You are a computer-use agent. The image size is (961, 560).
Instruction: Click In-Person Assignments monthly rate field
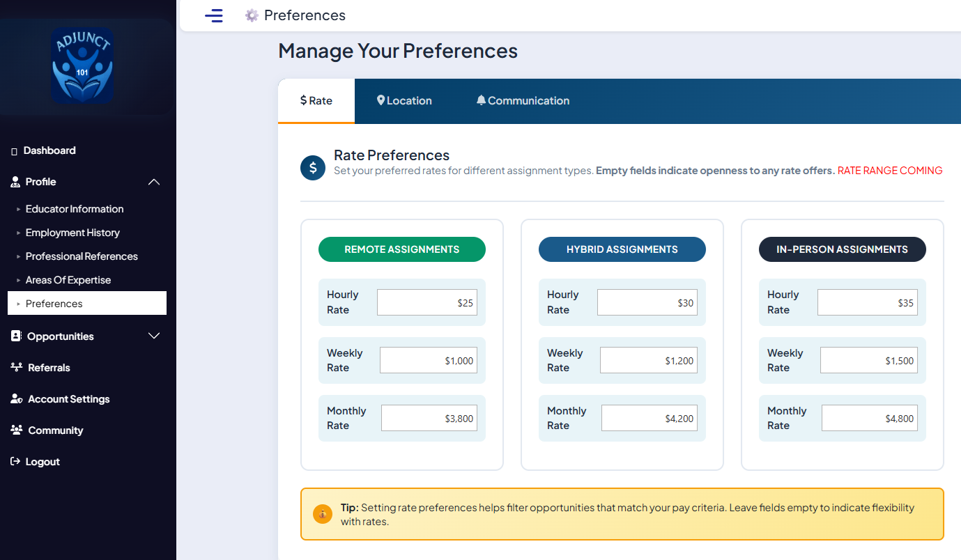pos(869,419)
